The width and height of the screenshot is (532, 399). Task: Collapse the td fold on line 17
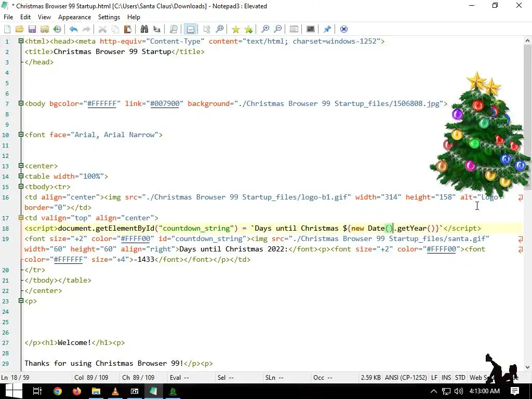pos(21,218)
